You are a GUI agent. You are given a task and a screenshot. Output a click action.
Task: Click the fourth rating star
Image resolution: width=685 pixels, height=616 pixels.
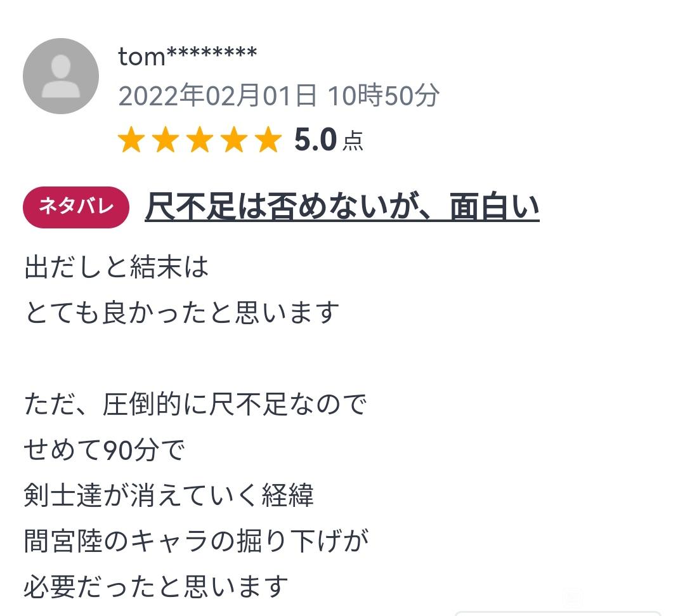coord(234,140)
